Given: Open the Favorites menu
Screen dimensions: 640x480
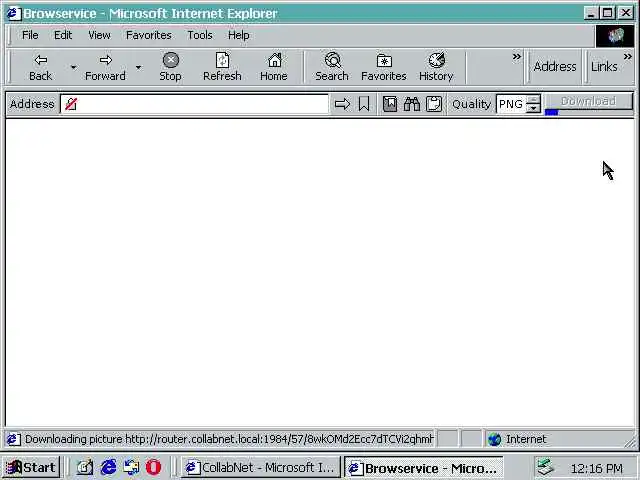Looking at the screenshot, I should tap(149, 36).
